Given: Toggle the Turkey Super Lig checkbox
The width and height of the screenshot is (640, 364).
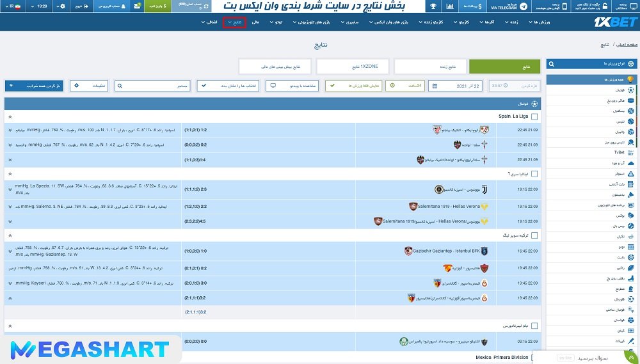Looking at the screenshot, I should [534, 235].
